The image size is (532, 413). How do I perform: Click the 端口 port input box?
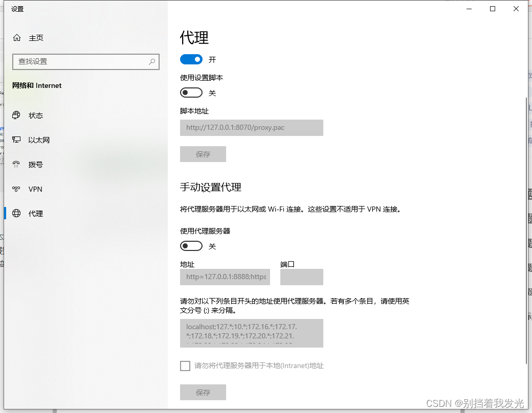click(301, 277)
